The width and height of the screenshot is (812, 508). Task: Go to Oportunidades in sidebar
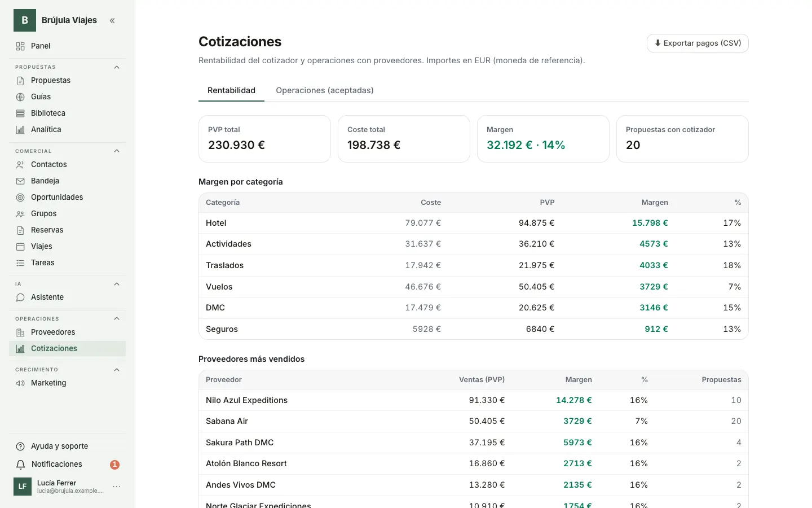pos(68,198)
